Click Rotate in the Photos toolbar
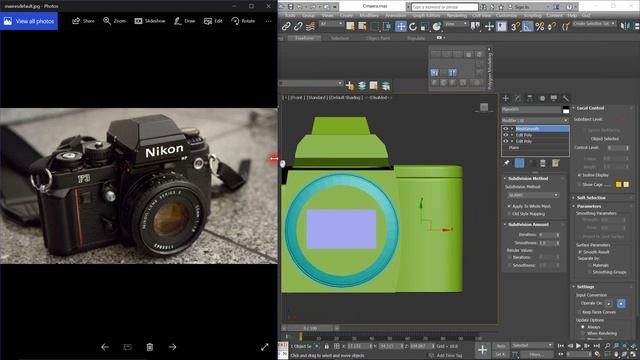 coord(243,21)
